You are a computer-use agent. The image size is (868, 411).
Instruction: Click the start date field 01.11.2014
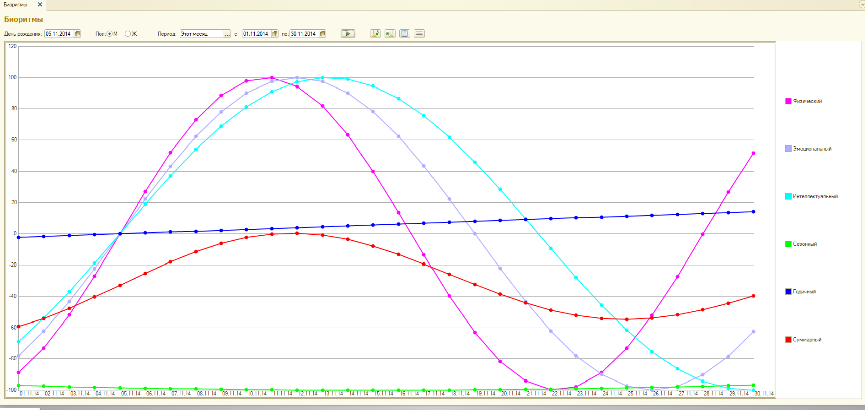click(257, 34)
